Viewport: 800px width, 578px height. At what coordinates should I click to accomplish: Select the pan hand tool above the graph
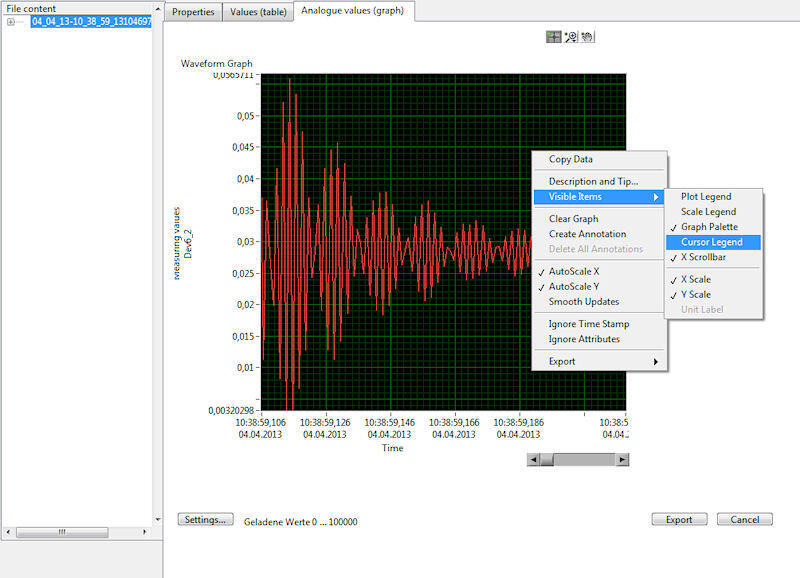(585, 37)
